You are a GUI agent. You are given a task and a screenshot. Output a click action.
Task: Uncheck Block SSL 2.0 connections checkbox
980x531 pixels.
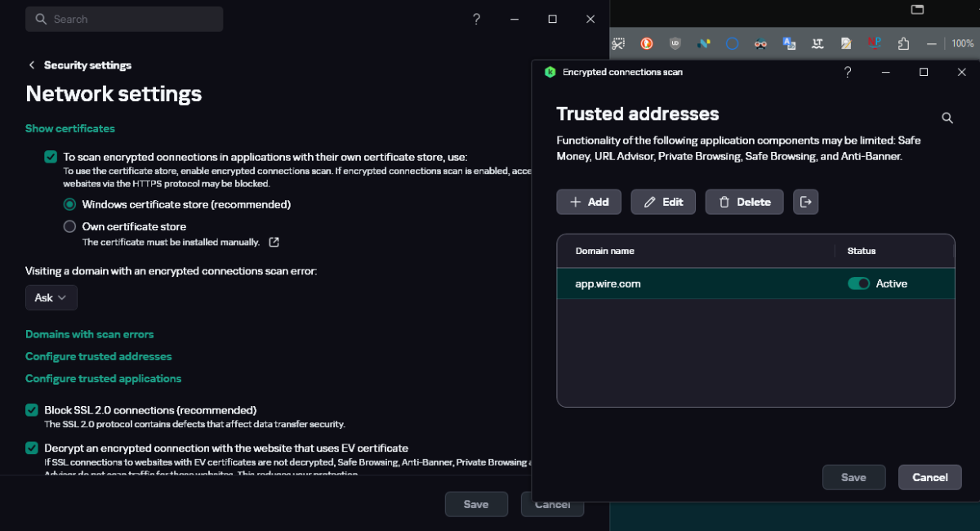(32, 410)
